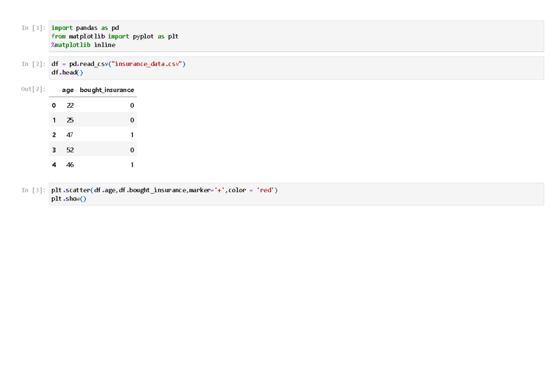Click the "insurance_data.csv" string in code
Image resolution: width=555 pixels, height=392 pixels.
pos(147,64)
